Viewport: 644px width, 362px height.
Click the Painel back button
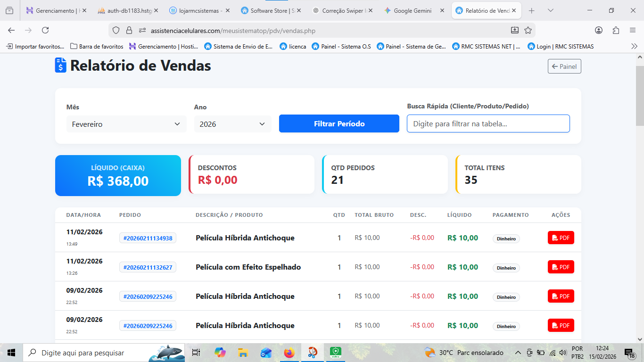point(564,66)
